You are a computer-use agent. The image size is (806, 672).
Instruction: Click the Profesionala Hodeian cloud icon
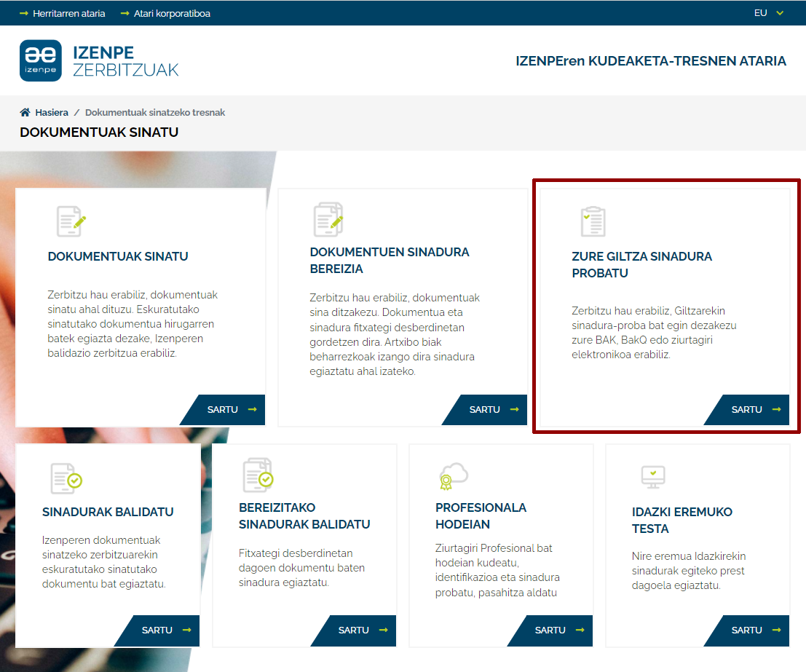(x=452, y=476)
